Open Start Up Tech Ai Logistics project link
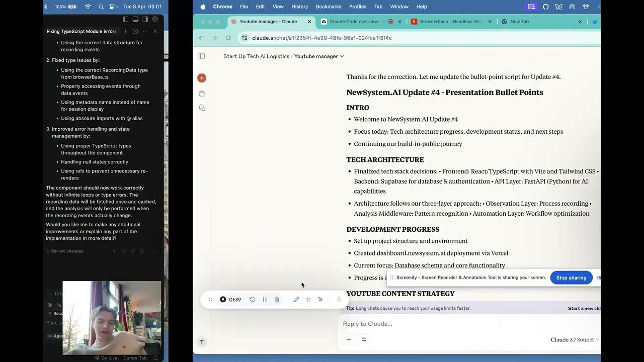This screenshot has width=644, height=362. pos(256,56)
